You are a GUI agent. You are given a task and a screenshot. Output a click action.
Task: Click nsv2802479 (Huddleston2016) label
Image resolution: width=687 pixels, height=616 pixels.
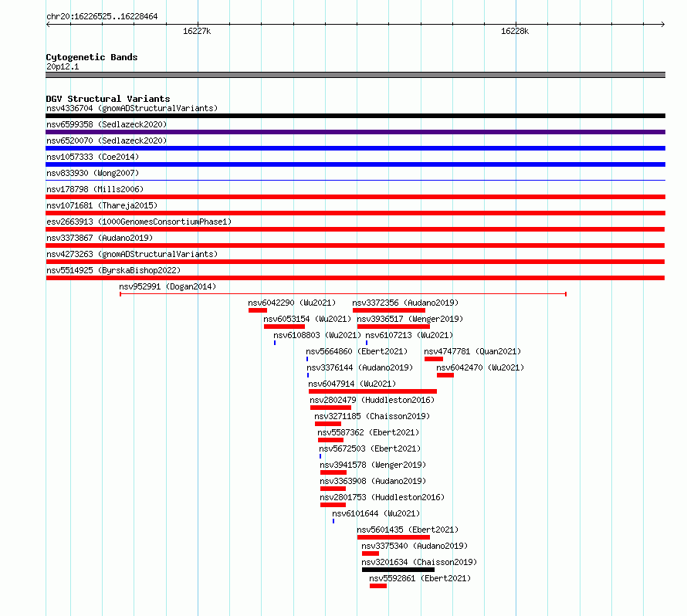[x=372, y=400]
